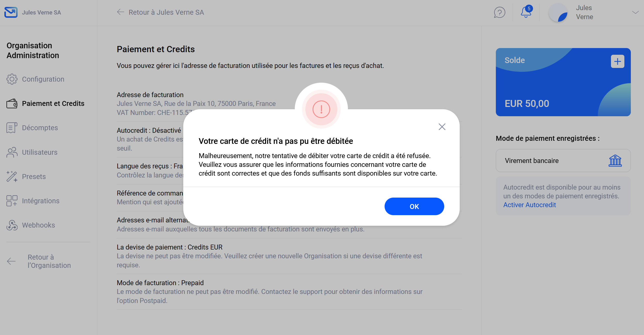Open the notifications bell
The height and width of the screenshot is (335, 644).
click(x=526, y=12)
